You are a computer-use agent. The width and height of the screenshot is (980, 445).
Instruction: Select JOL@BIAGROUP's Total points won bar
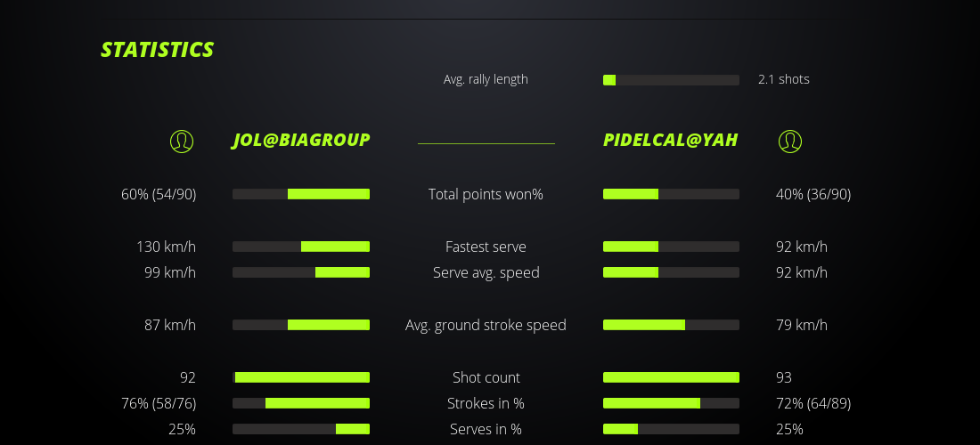point(301,194)
